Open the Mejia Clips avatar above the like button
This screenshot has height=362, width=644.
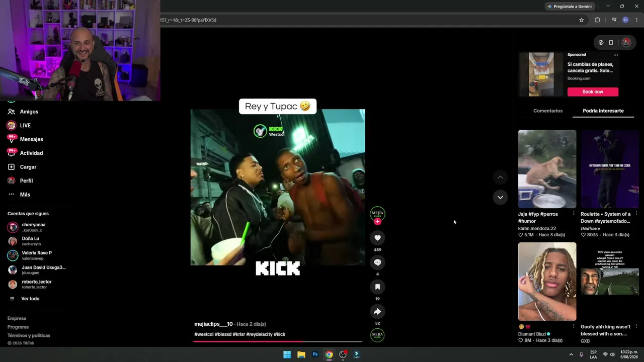[x=377, y=213]
